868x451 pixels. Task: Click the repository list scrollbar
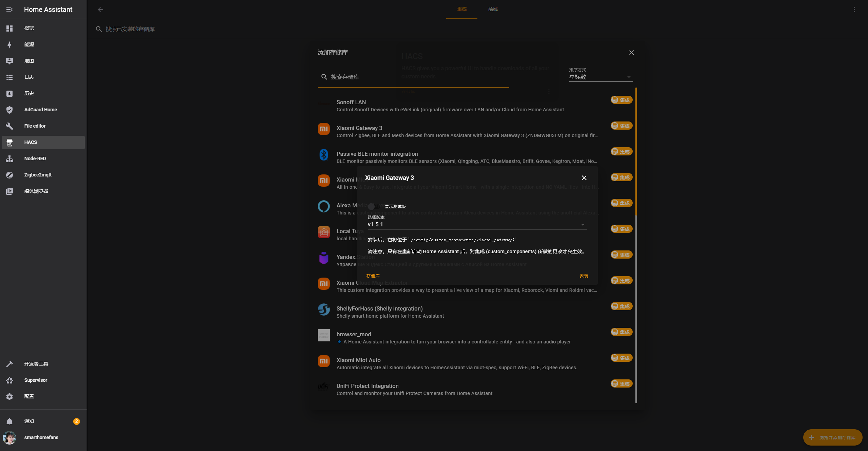point(636,152)
